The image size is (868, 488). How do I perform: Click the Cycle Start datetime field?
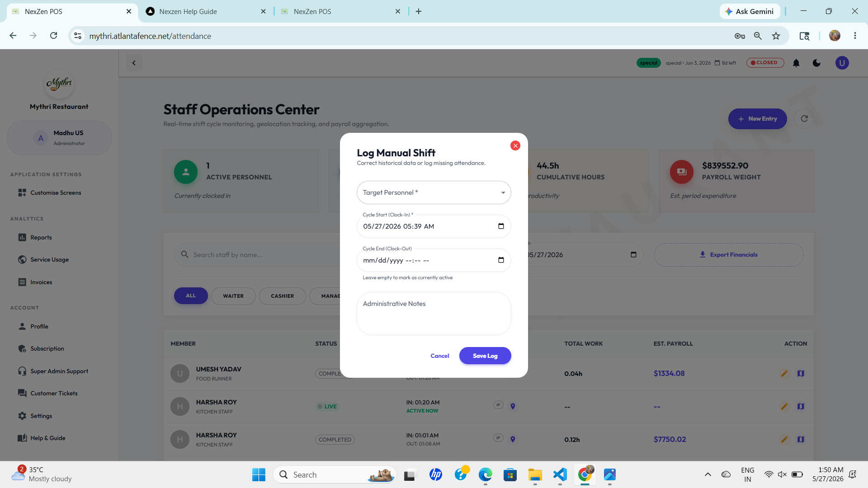(434, 226)
